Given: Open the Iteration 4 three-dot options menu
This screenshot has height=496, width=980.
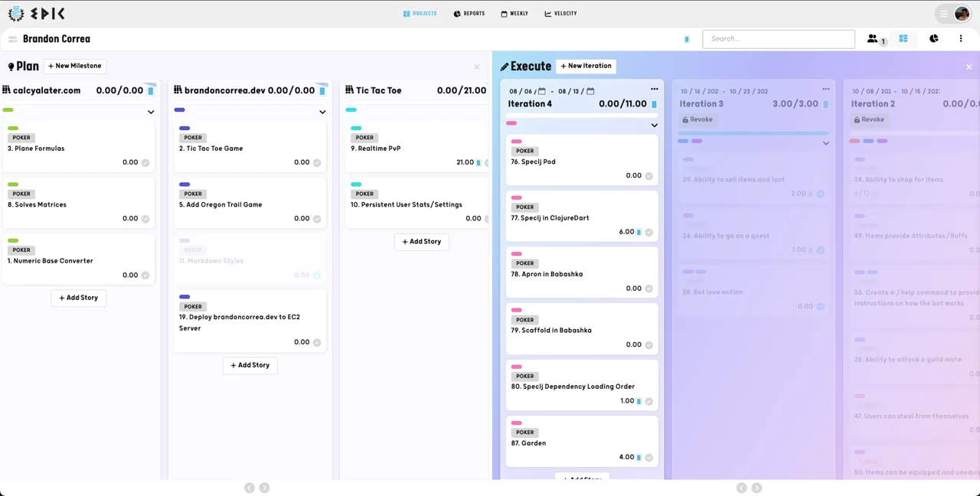Looking at the screenshot, I should pos(655,90).
